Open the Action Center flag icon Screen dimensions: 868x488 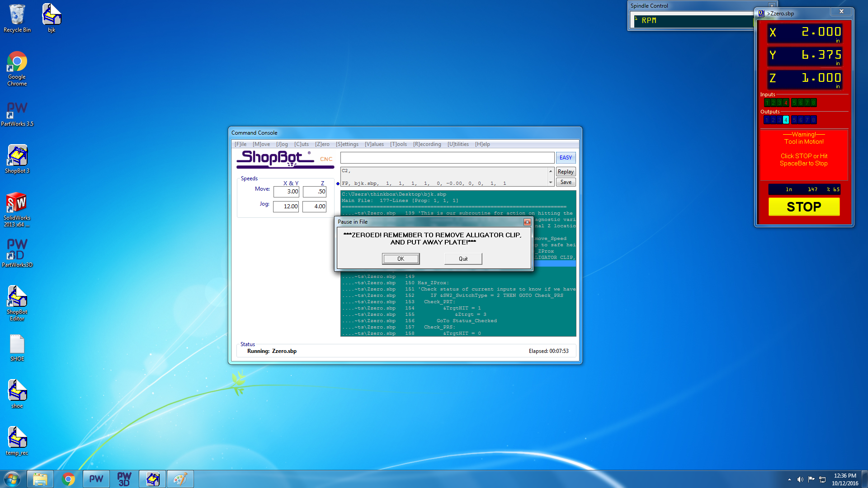(811, 479)
